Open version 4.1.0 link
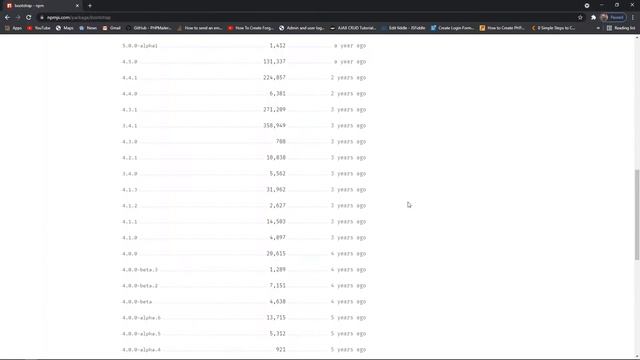640x360 pixels. [130, 238]
